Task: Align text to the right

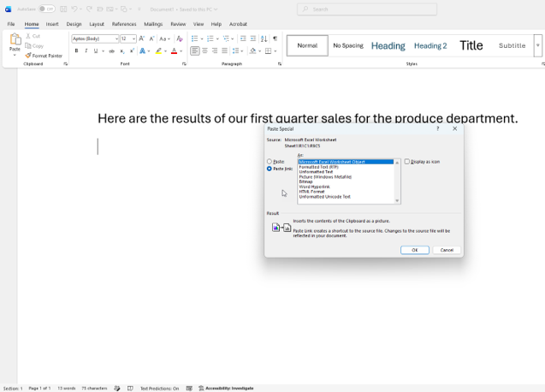Action: [215, 51]
